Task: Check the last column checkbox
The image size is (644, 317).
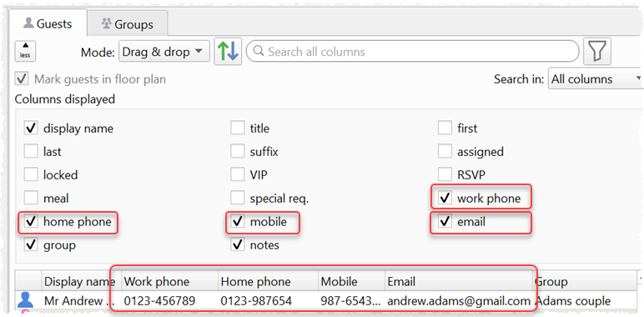Action: tap(30, 152)
